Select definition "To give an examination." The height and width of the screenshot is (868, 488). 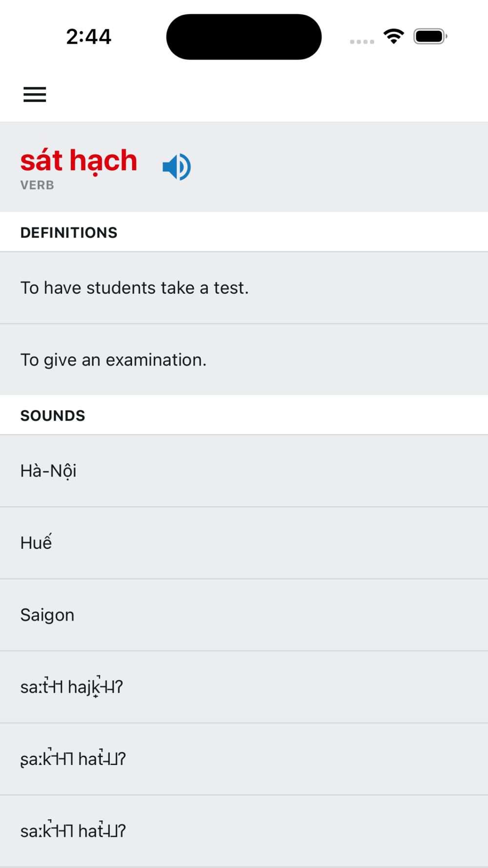point(114,360)
